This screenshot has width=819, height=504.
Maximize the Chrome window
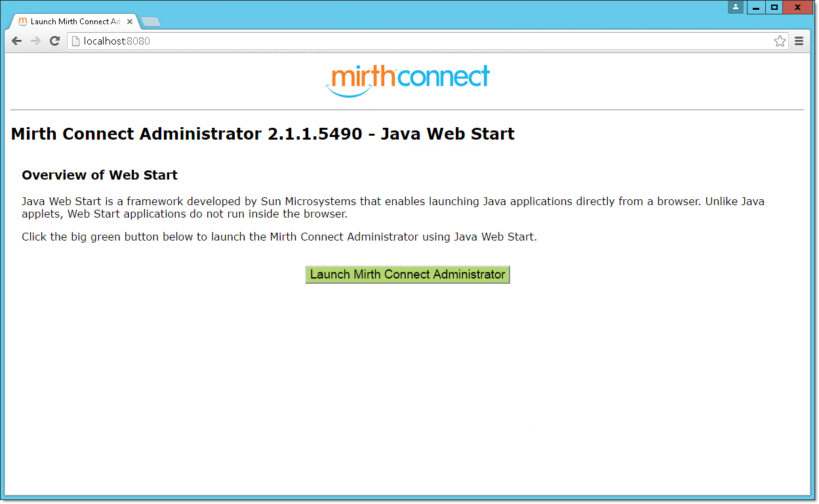point(774,7)
